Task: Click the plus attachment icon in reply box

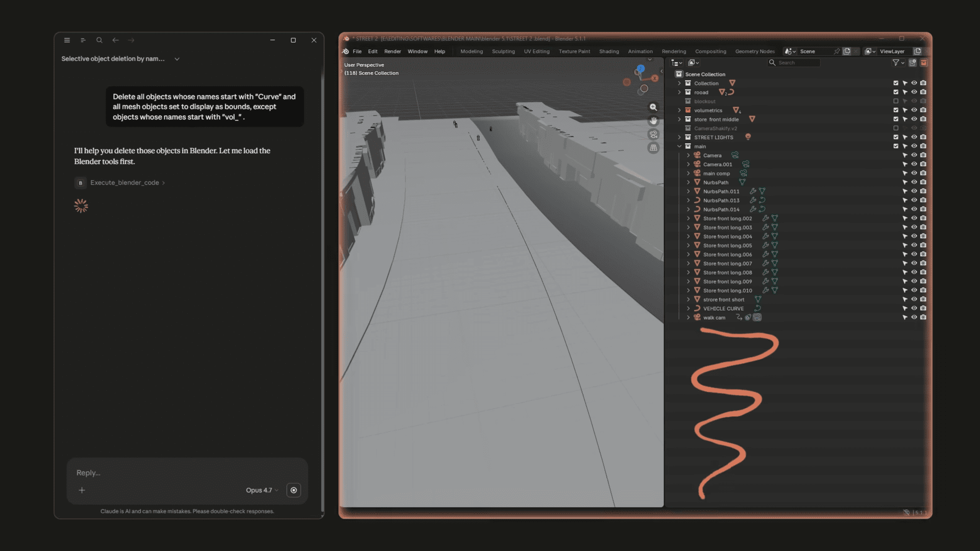Action: click(x=82, y=490)
